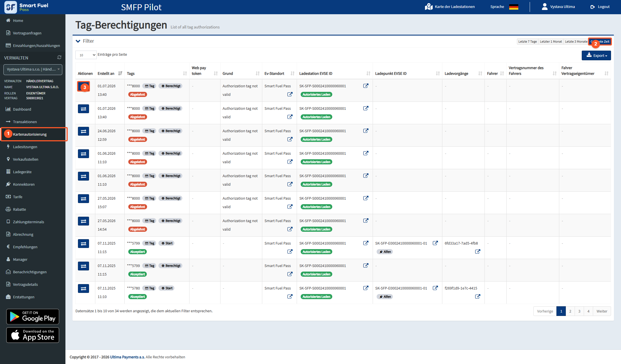
Task: Open Ladestation link in 27.05.2026 14:54 row
Action: point(366,221)
